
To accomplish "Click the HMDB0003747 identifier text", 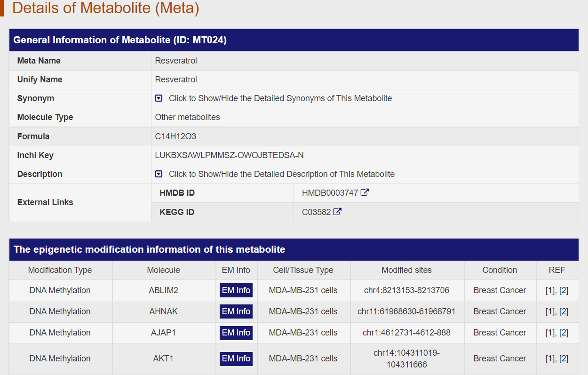I will (x=330, y=193).
